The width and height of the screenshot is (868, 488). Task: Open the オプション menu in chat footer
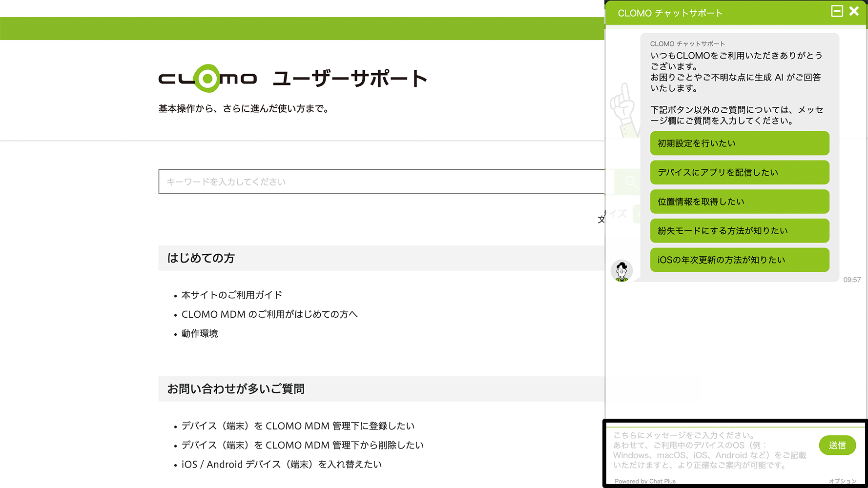pos(842,481)
